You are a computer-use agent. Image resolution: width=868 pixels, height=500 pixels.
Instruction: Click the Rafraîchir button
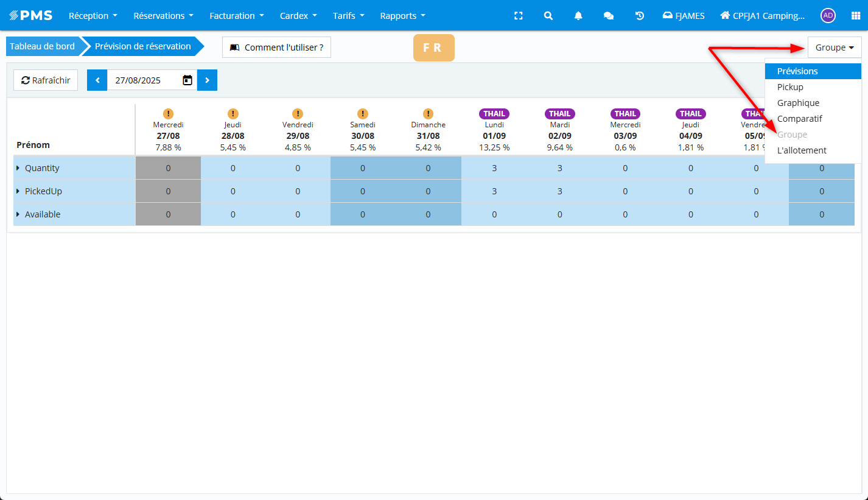tap(46, 80)
